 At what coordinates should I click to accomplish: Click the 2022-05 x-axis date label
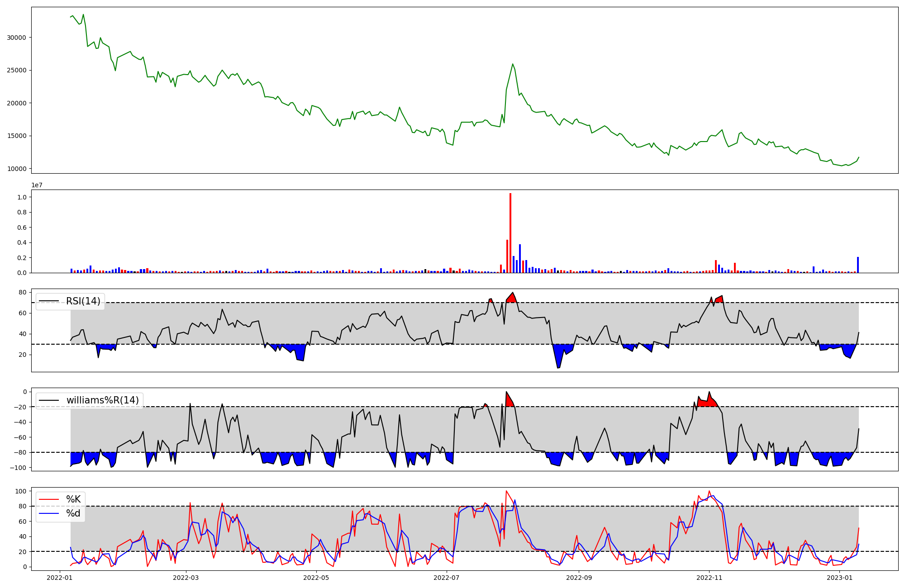click(316, 578)
